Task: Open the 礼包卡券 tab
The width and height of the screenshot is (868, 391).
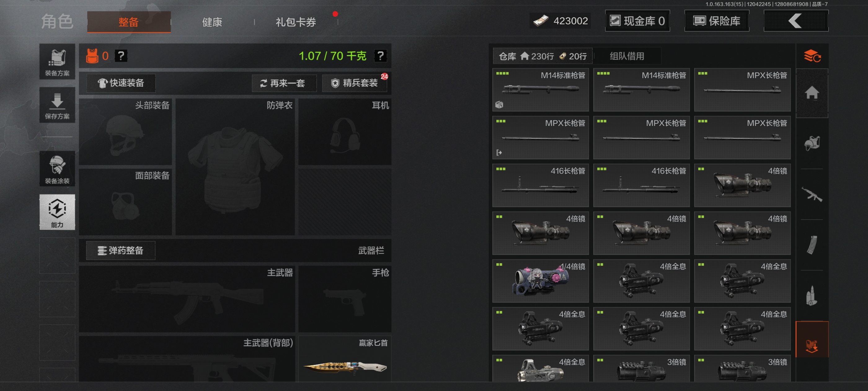Action: (x=296, y=22)
